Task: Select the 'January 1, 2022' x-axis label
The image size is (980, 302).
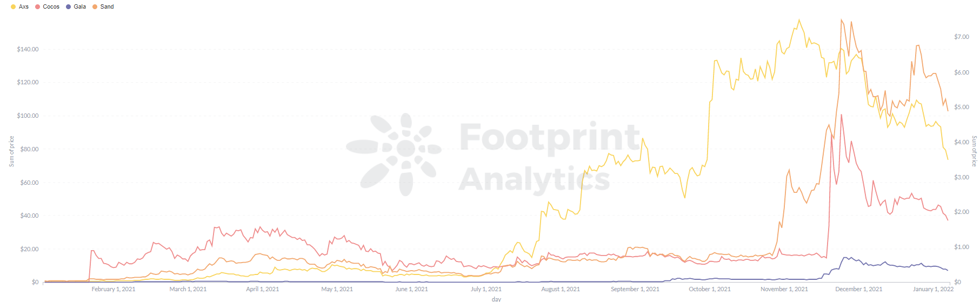Action: click(933, 290)
